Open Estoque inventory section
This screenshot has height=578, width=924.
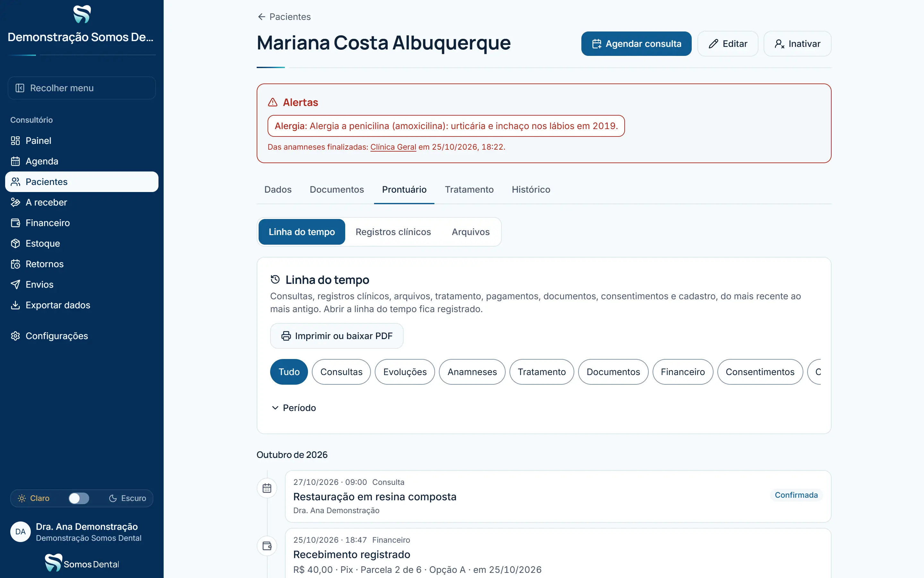point(81,243)
